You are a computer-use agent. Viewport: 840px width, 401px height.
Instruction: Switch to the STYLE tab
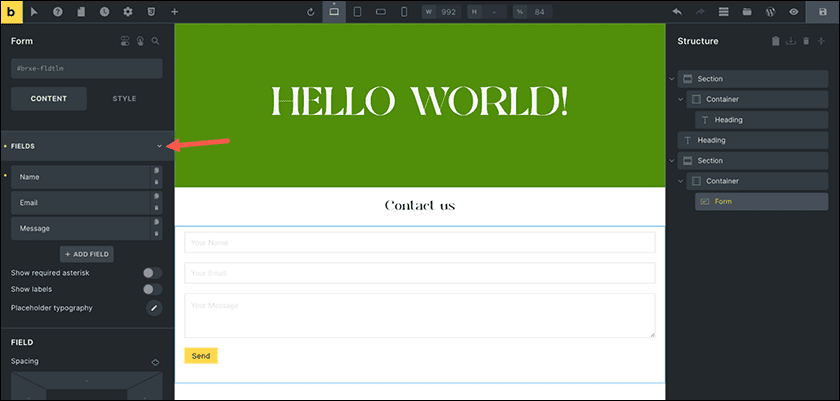(124, 98)
